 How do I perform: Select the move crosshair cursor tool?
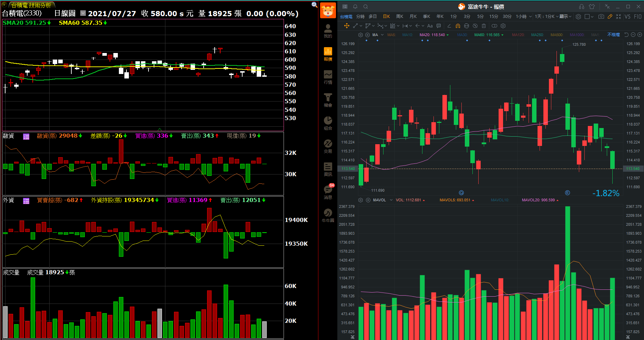(347, 26)
